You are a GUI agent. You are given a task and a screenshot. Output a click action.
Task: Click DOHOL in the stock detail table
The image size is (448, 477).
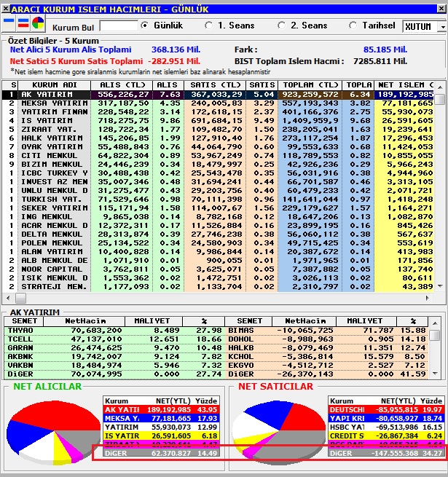[x=241, y=339]
